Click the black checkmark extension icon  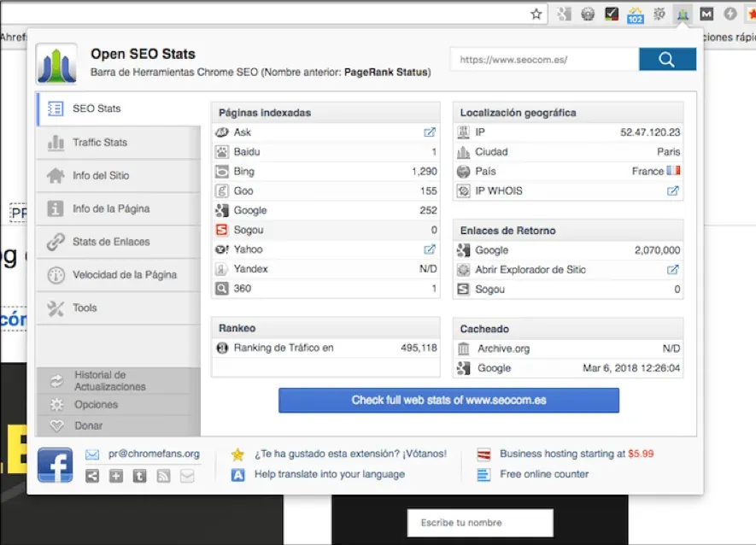click(x=612, y=14)
